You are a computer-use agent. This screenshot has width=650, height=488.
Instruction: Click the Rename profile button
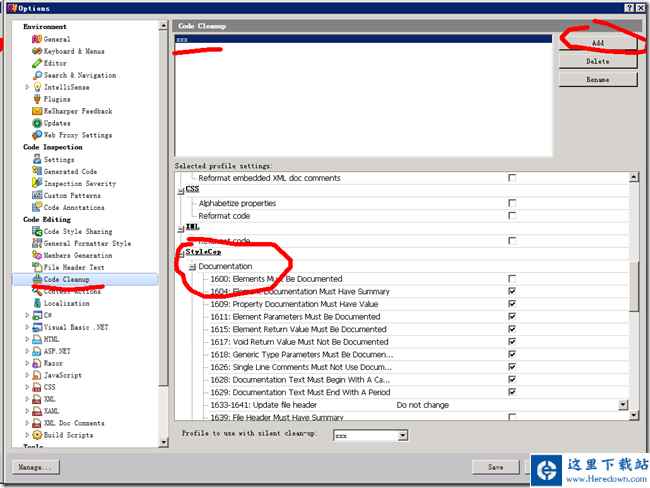(598, 79)
